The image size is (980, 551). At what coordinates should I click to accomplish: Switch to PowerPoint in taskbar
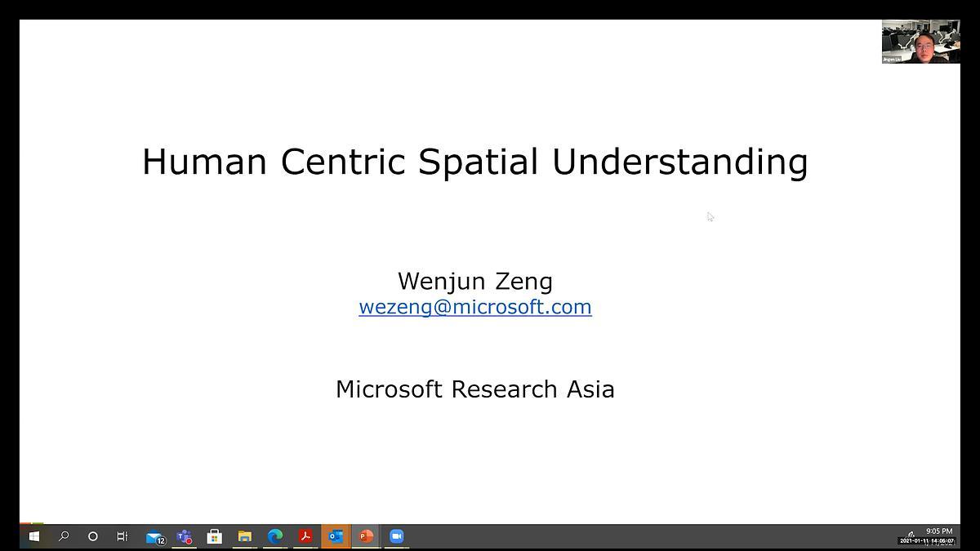[x=366, y=536]
